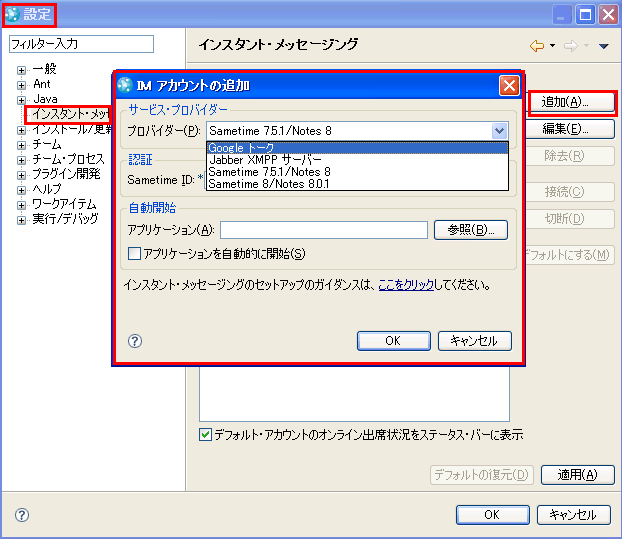This screenshot has width=622, height=539.
Task: Expand the Java tree node
Action: [21, 100]
